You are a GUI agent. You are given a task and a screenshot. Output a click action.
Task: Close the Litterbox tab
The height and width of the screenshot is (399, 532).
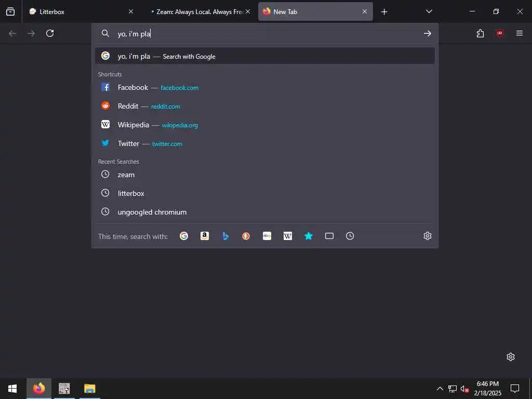point(131,11)
